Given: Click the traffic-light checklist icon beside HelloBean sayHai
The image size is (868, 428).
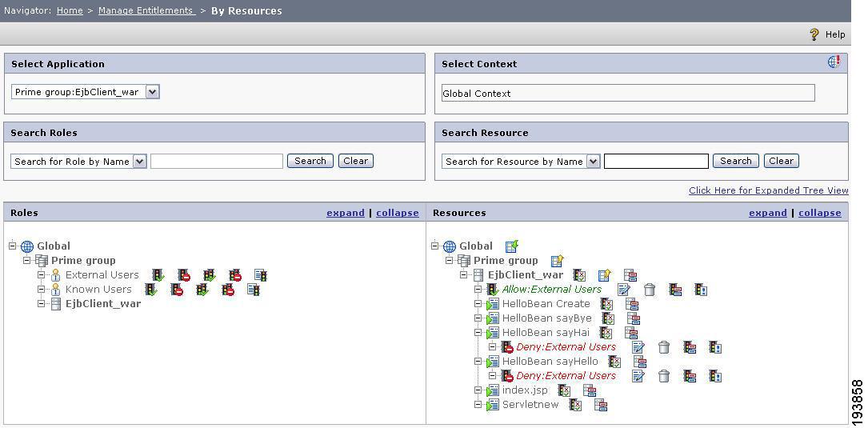Looking at the screenshot, I should point(606,333).
